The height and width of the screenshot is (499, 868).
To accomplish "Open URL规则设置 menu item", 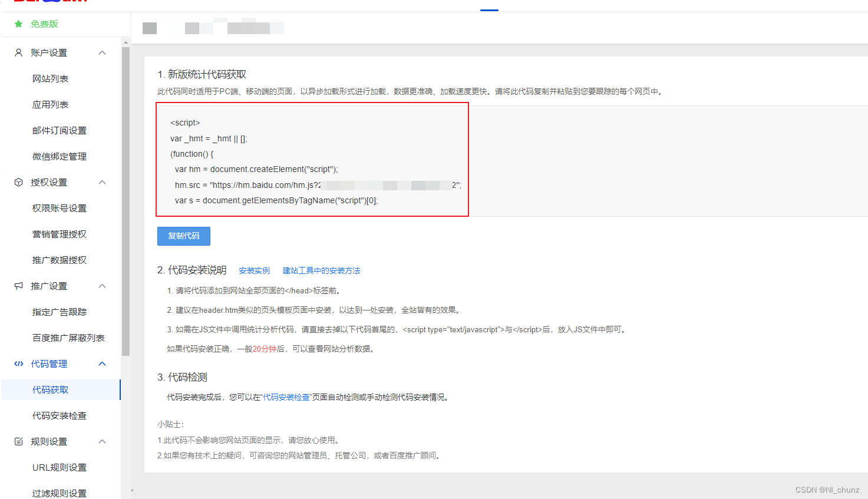I will pos(59,467).
